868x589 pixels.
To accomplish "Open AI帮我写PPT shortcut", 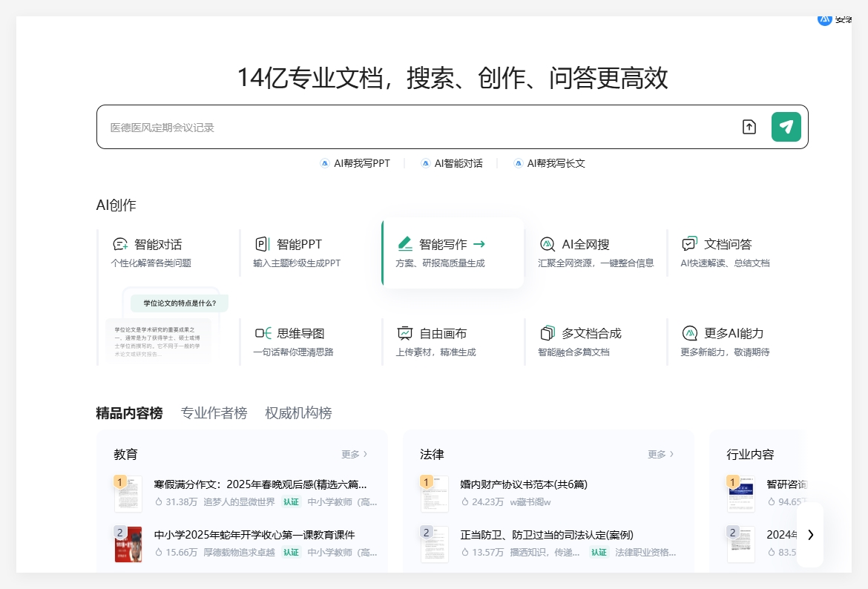I will point(355,163).
